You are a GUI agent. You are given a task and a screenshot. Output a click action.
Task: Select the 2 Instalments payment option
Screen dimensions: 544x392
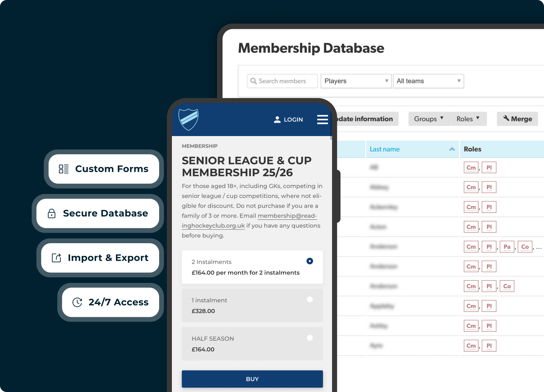pyautogui.click(x=309, y=261)
